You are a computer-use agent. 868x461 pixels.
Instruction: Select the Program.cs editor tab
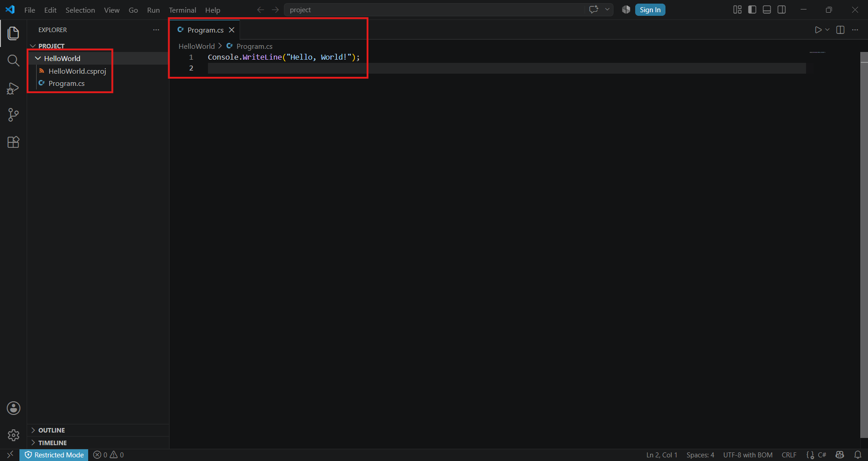205,30
